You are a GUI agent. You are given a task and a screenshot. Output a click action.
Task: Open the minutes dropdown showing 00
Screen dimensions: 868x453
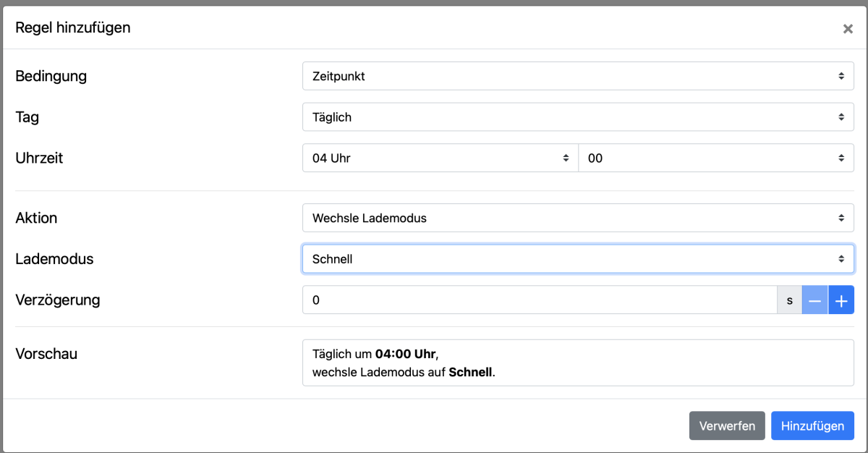point(715,158)
